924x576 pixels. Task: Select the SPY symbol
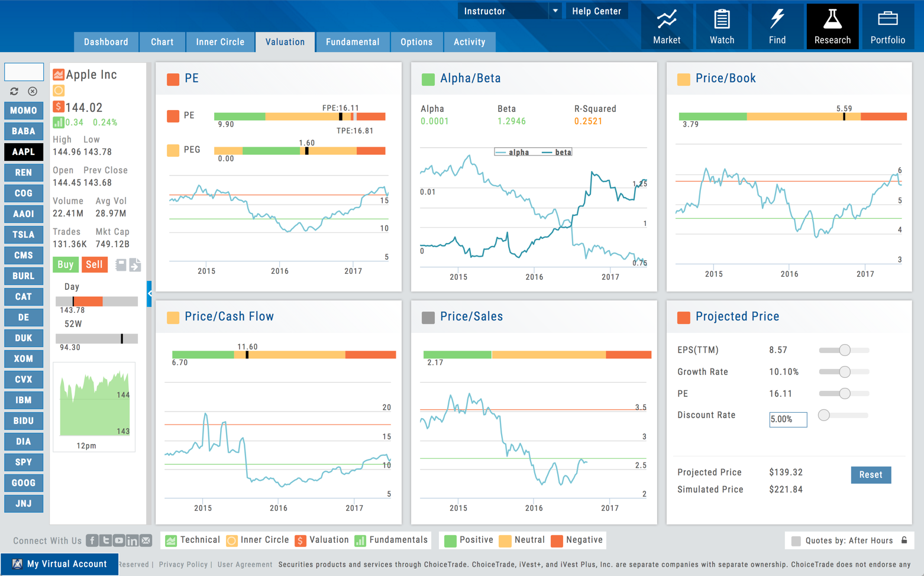click(x=24, y=462)
